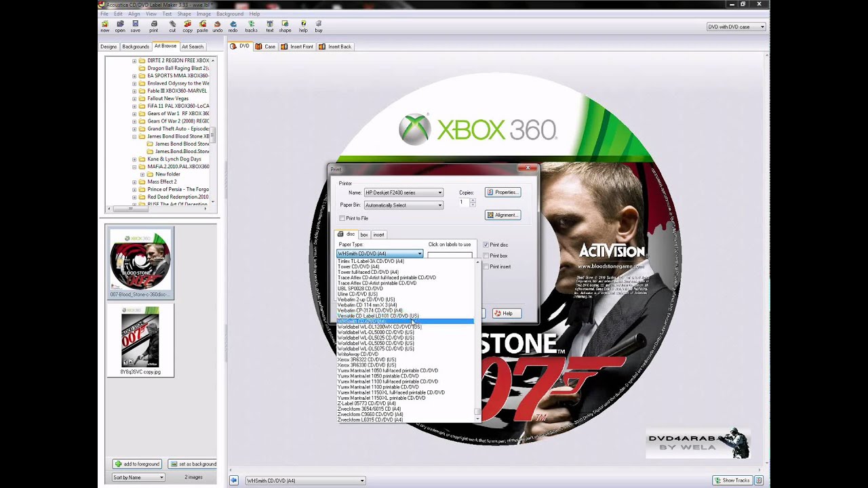
Task: Choose Z-Label 85773 CD/DVD (A4) in list
Action: [366, 403]
